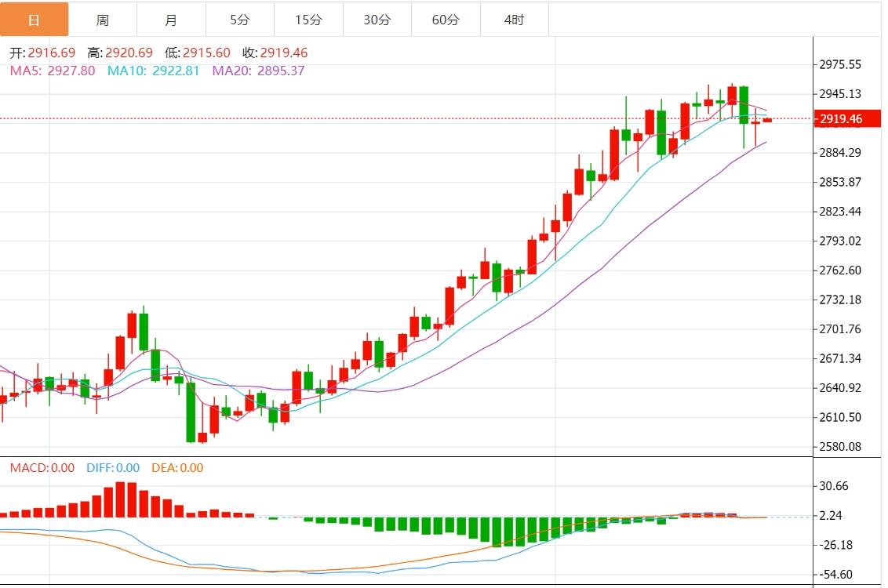This screenshot has width=888, height=588.
Task: Select the 60分 timeframe
Action: click(444, 20)
